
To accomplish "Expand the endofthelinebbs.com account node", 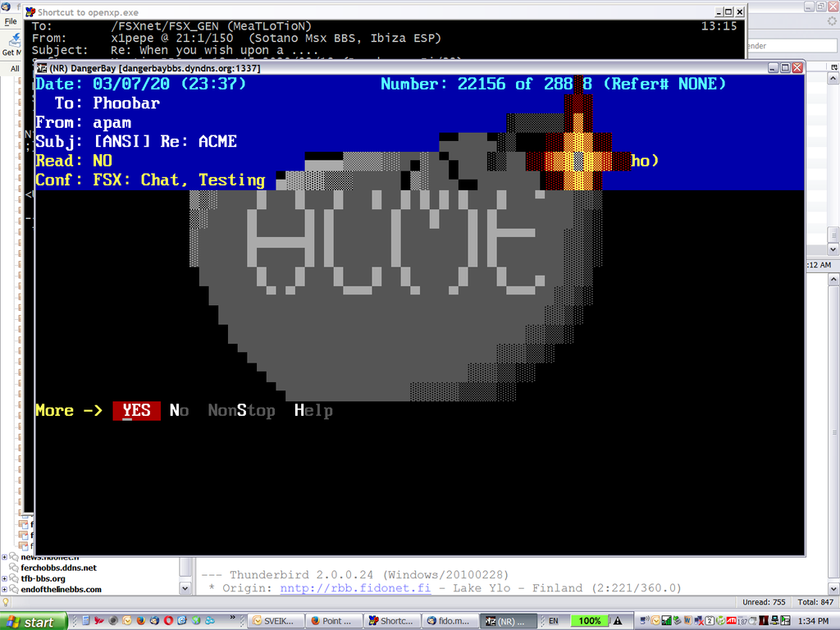I will click(x=4, y=589).
